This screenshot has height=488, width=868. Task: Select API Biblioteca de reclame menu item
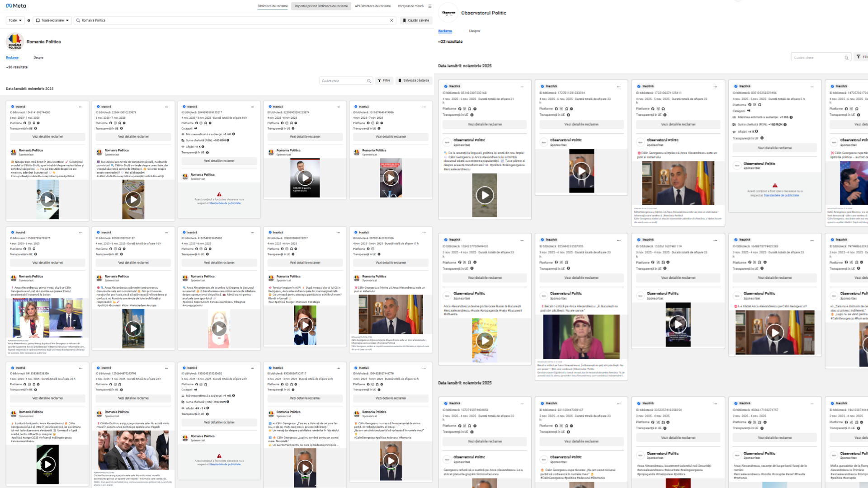click(x=373, y=6)
